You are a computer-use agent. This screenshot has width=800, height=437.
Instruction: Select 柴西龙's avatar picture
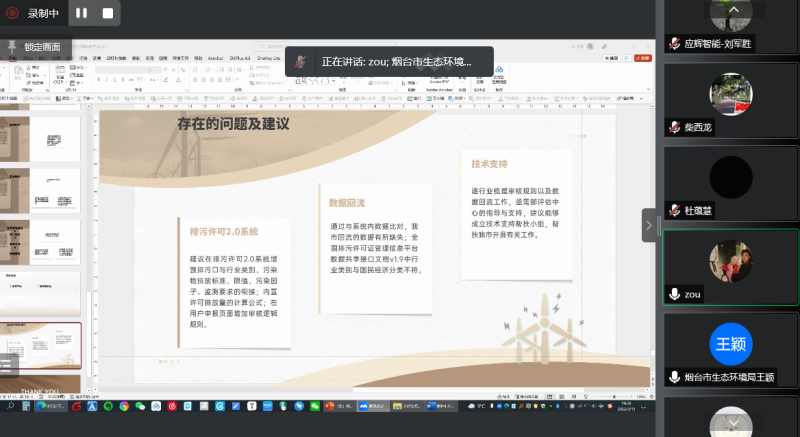[731, 94]
